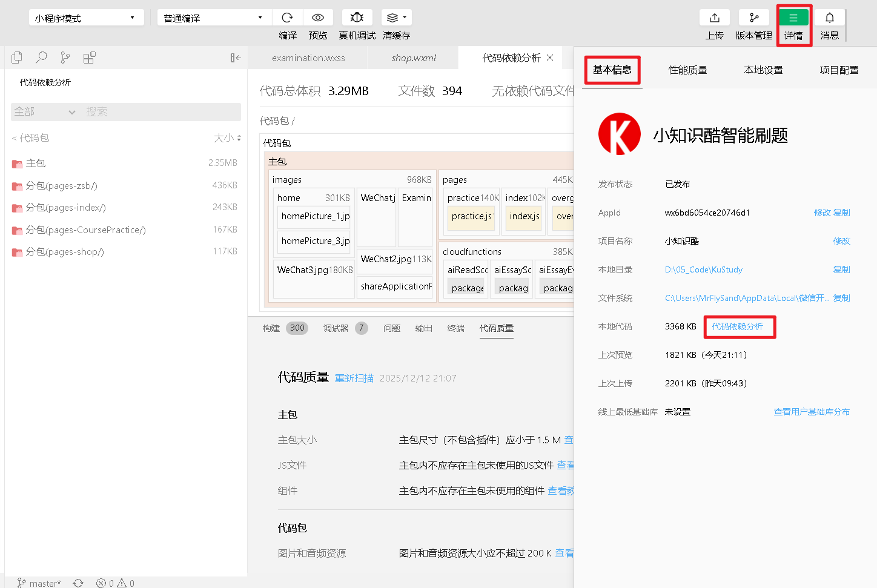This screenshot has width=877, height=588.
Task: Click the warnings triangle status bar icon
Action: tap(125, 583)
